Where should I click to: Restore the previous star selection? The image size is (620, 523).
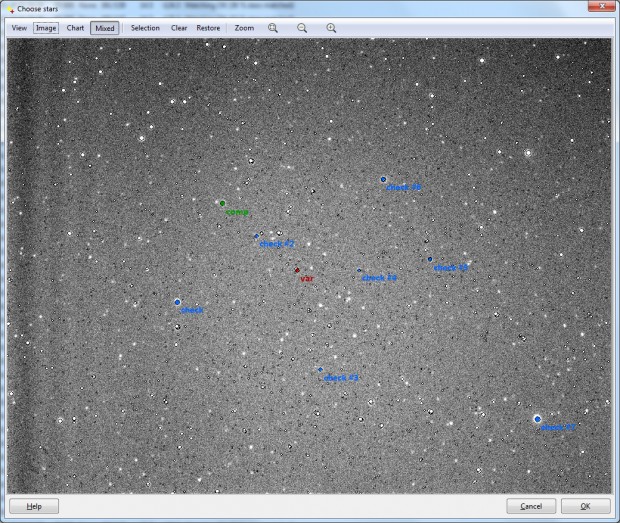(x=208, y=28)
